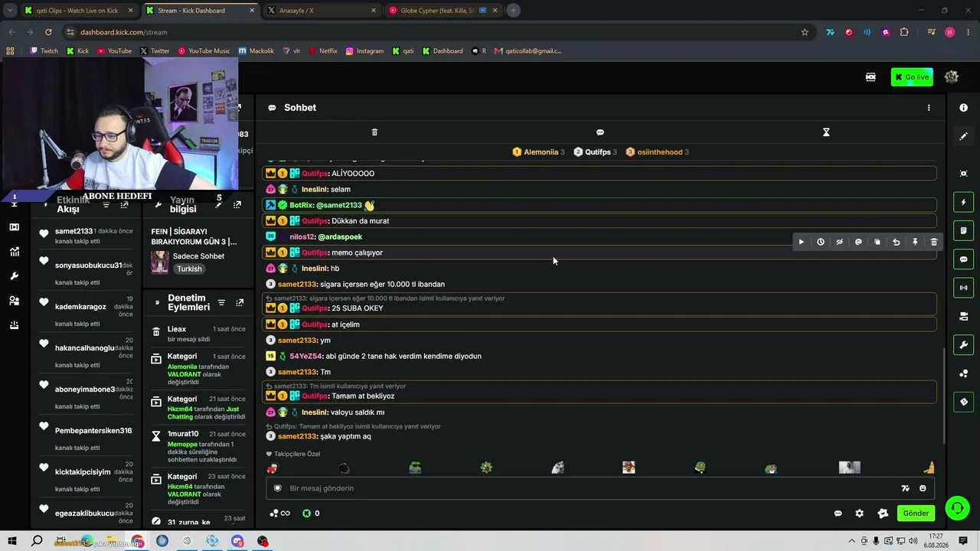Click the play icon in message action bar

click(x=802, y=242)
